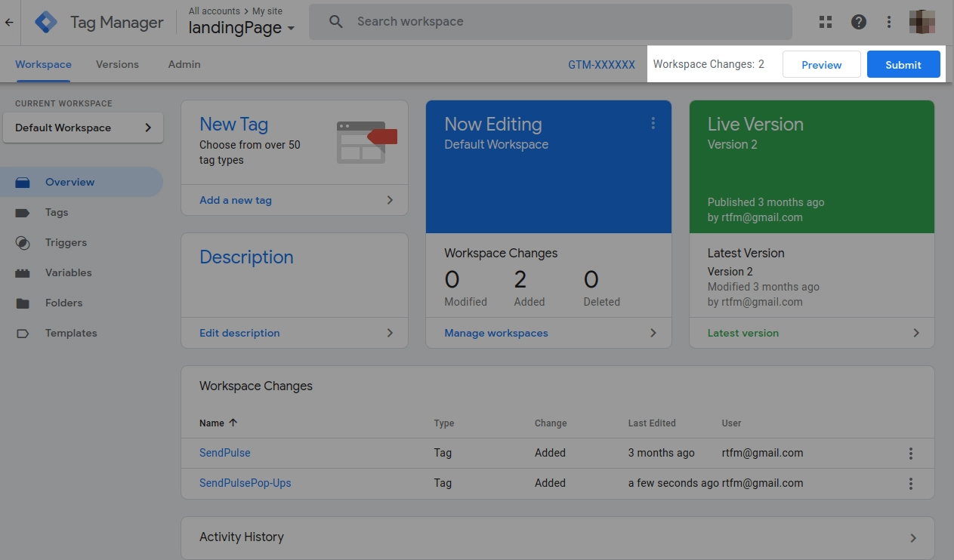This screenshot has width=954, height=560.
Task: Open Tags in the sidebar
Action: pos(57,212)
